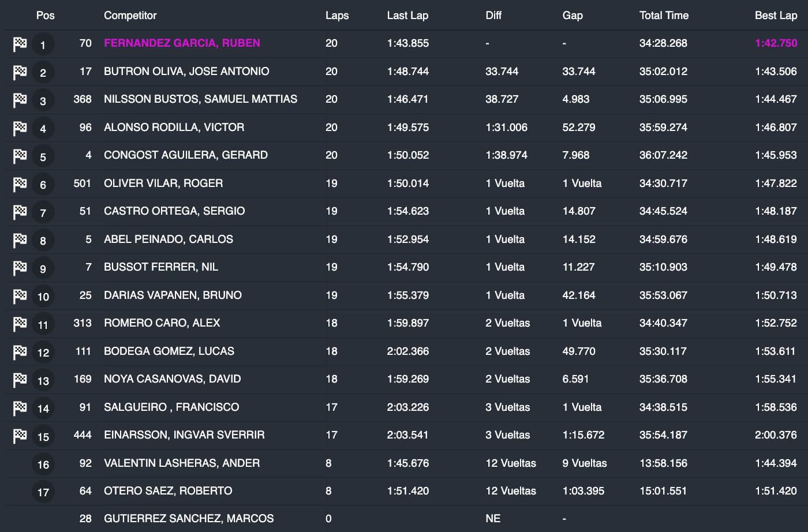Click the checkered flag for position 6
Screen dimensions: 808x532
coord(20,184)
